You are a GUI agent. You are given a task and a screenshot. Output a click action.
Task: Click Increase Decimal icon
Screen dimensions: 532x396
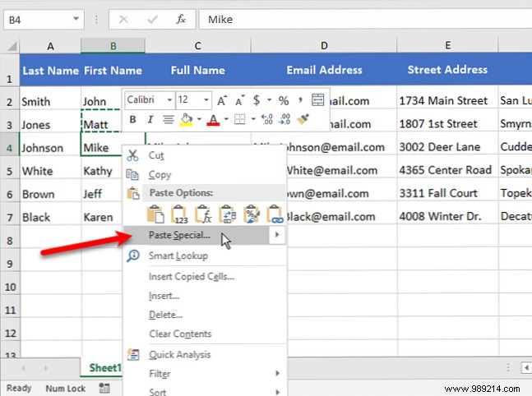coord(267,119)
